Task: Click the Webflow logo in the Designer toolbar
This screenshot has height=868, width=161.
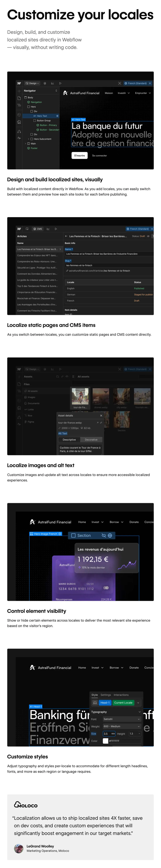Action: pos(19,83)
